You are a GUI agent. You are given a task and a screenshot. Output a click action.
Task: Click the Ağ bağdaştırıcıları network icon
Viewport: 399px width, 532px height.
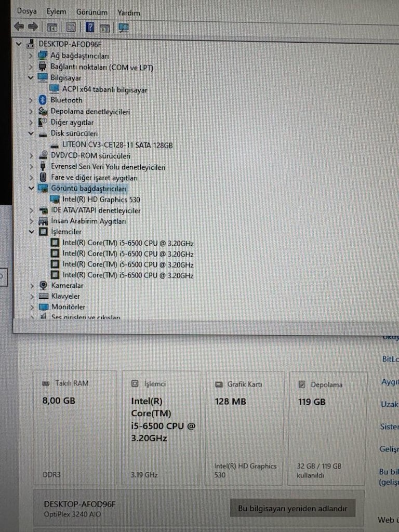pyautogui.click(x=43, y=55)
